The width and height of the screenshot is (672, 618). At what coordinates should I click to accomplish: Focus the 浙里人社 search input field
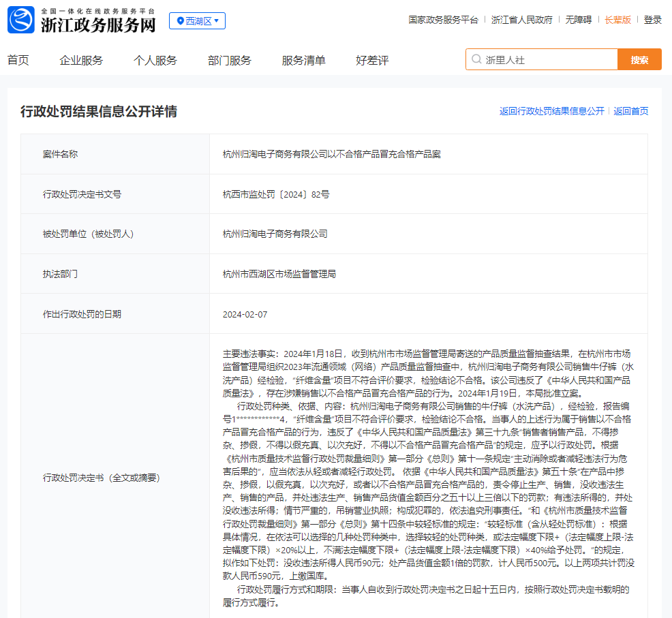point(542,59)
